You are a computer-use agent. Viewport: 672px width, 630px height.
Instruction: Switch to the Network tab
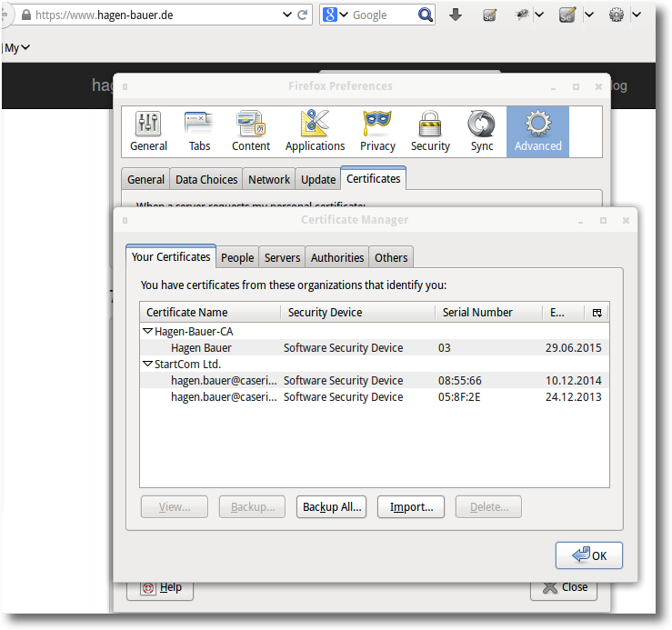(x=269, y=180)
